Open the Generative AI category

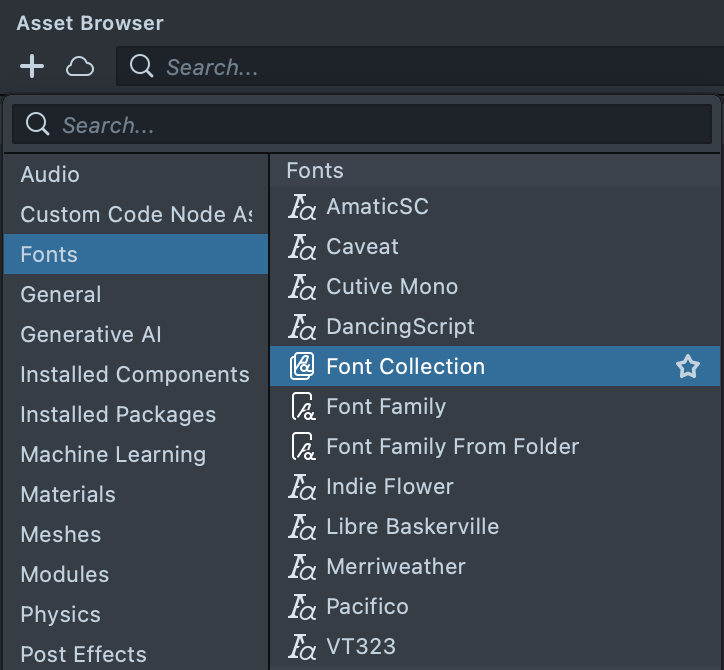[x=91, y=334]
